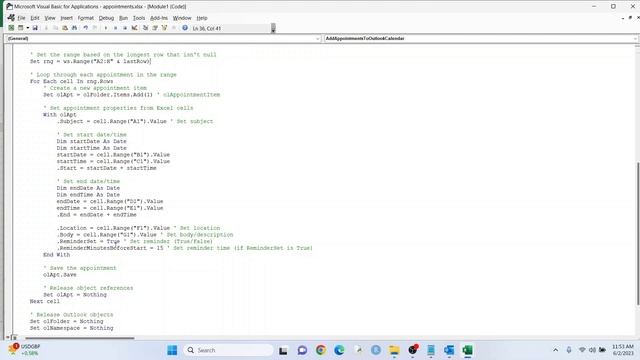This screenshot has height=360, width=640.
Task: Click the 'End With' code line
Action: [x=56, y=255]
